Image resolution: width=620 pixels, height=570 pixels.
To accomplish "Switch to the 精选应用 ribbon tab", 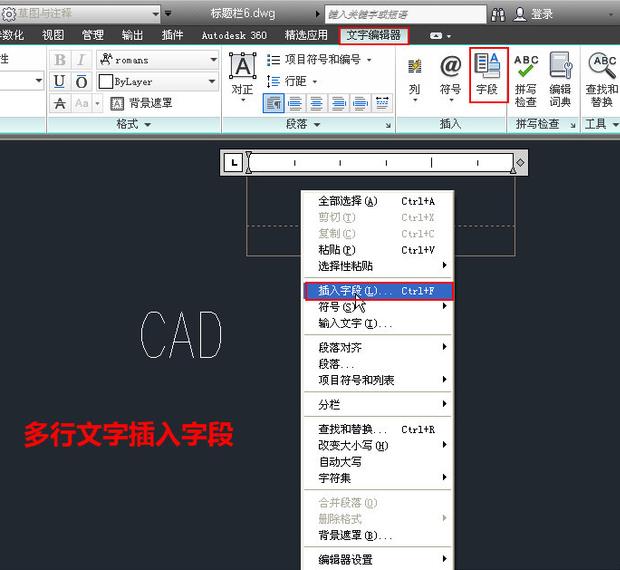I will tap(306, 35).
